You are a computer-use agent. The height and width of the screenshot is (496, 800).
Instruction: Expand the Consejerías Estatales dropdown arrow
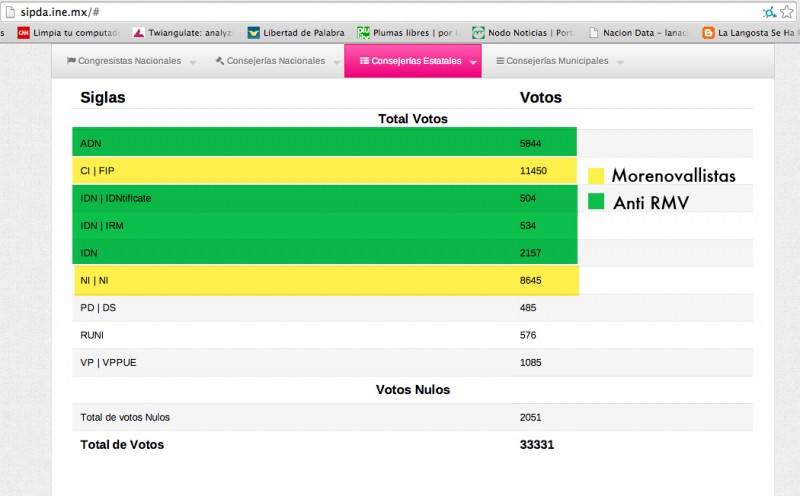click(473, 62)
